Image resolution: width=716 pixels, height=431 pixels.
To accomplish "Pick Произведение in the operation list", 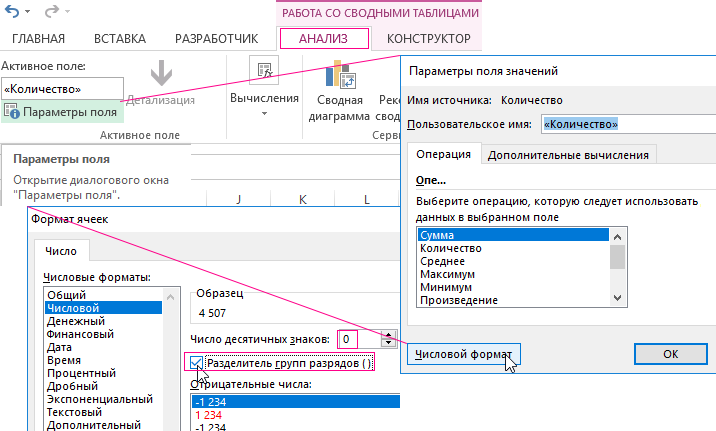I will coord(513,300).
